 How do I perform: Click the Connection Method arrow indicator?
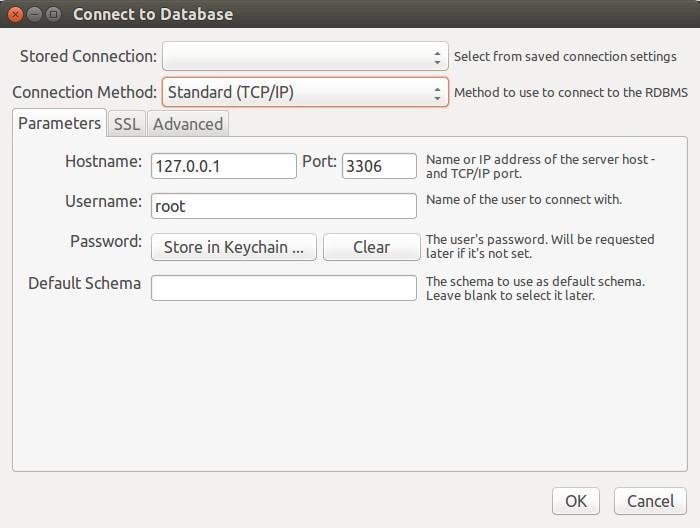click(x=437, y=93)
